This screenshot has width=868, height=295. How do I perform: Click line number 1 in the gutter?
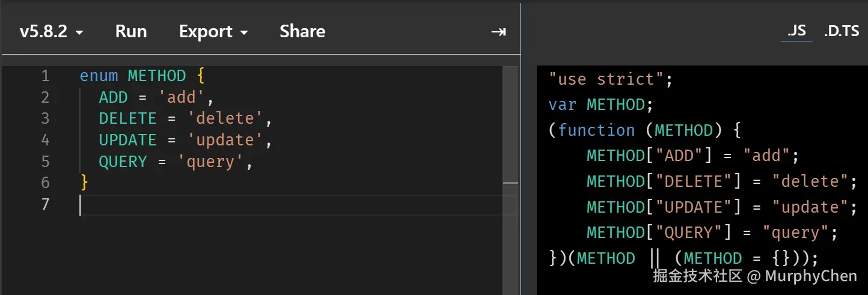point(46,76)
